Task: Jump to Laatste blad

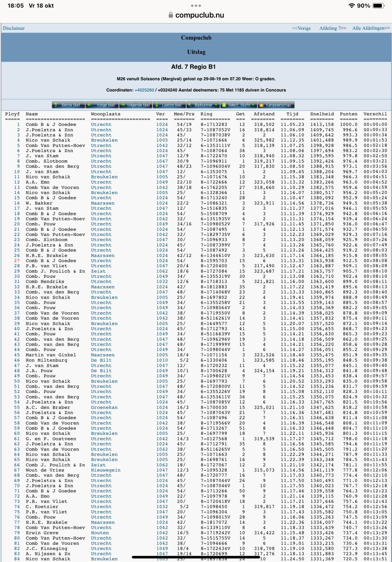Action: pos(170,105)
